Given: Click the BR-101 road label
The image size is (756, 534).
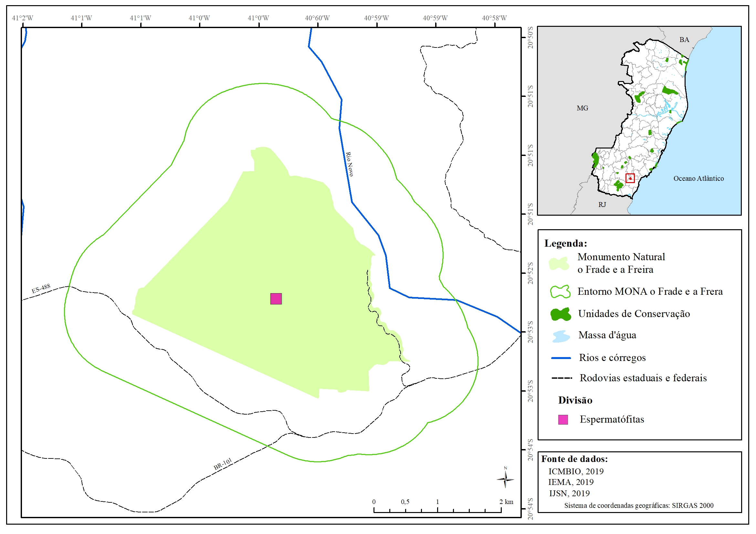Looking at the screenshot, I should coord(223,464).
